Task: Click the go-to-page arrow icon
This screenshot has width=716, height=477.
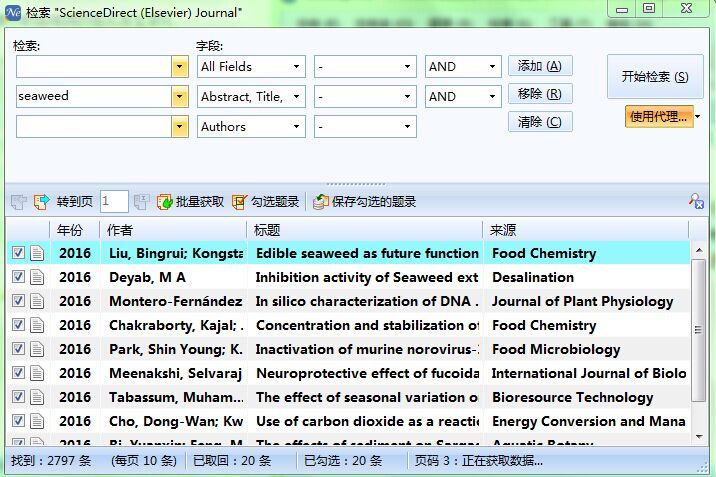Action: [42, 202]
